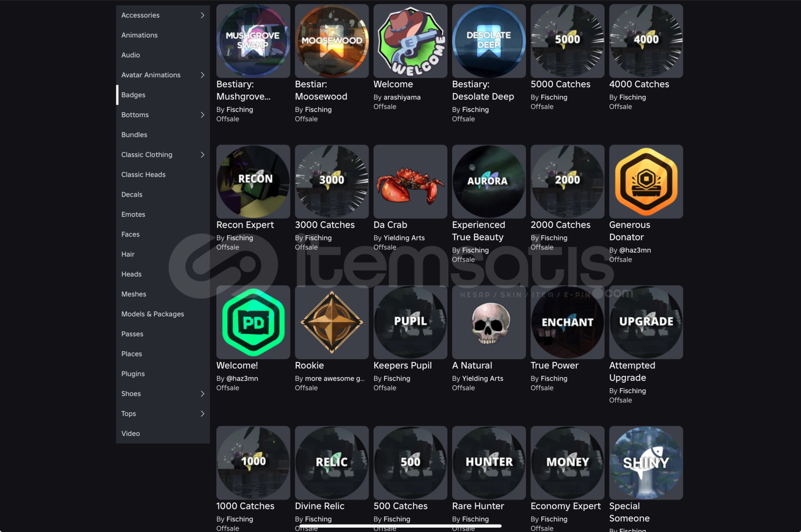Select the 4000 catches badge icon
Viewport: 801px width, 532px height.
coord(646,41)
